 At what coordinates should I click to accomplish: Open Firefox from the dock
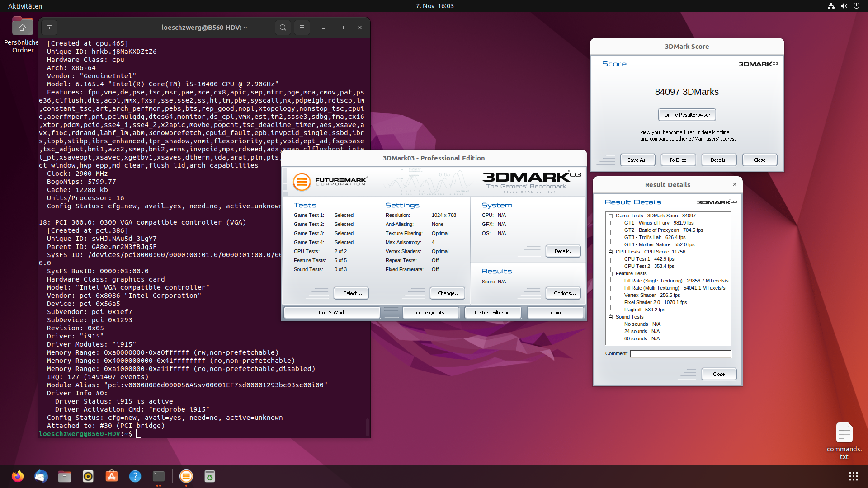18,476
